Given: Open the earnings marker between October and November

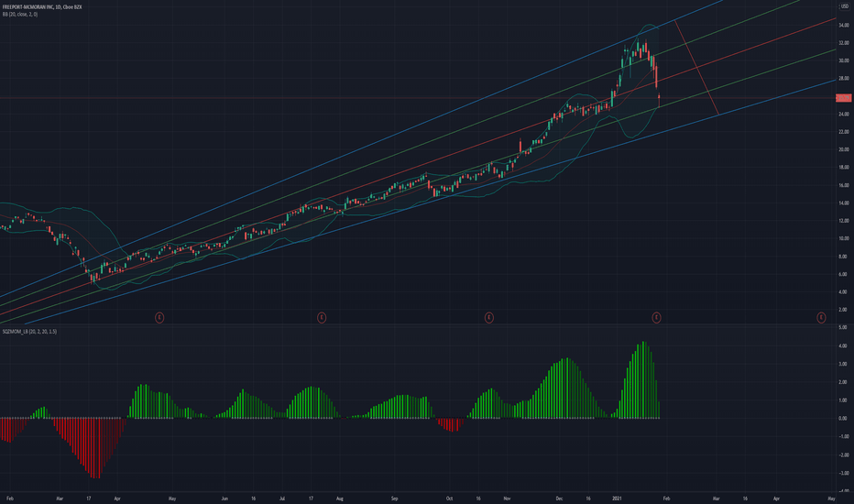Looking at the screenshot, I should point(489,317).
